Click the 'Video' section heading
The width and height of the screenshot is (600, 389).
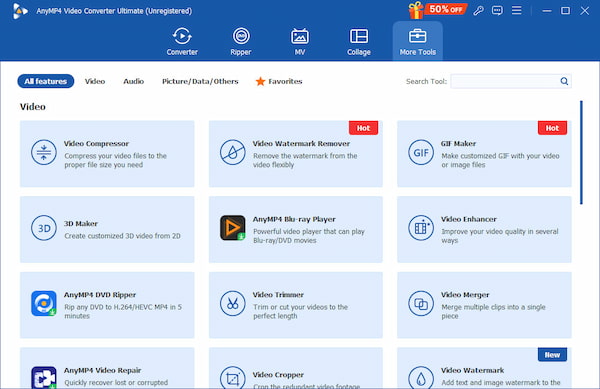33,107
